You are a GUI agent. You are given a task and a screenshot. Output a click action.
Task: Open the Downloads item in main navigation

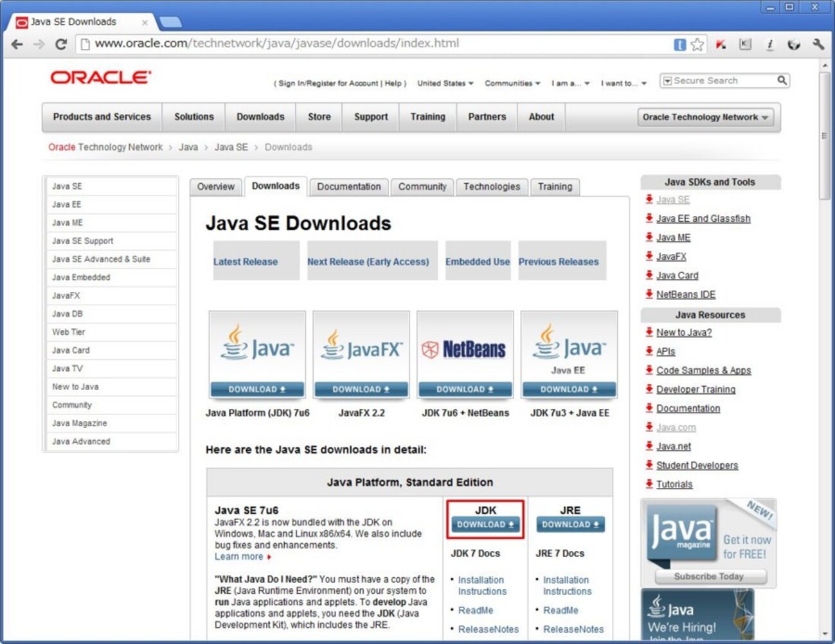click(260, 117)
